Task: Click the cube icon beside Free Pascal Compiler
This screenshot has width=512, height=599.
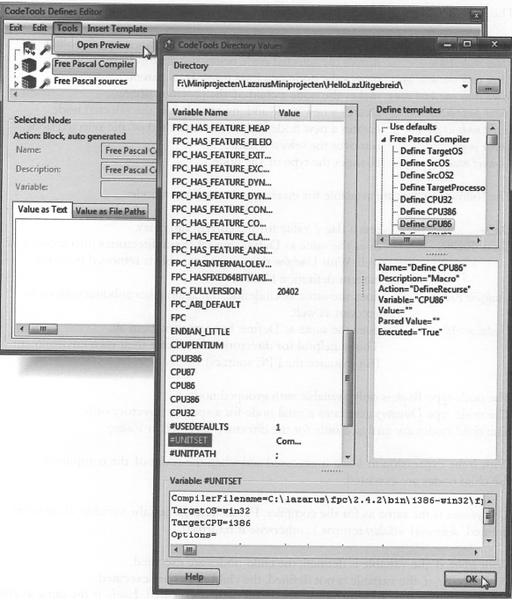Action: (x=29, y=66)
